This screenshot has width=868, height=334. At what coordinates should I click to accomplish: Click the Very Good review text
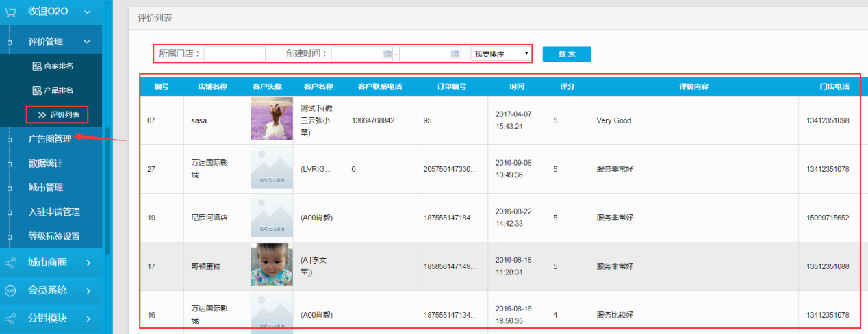click(x=614, y=120)
